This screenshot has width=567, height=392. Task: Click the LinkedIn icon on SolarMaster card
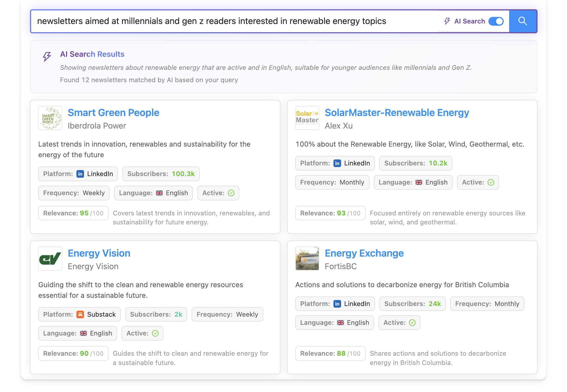click(x=338, y=163)
